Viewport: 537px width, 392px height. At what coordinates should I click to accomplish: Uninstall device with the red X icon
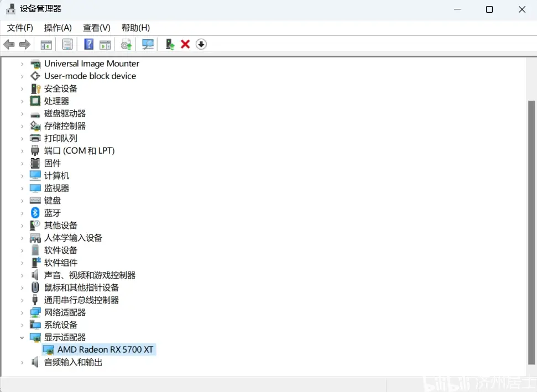[185, 44]
